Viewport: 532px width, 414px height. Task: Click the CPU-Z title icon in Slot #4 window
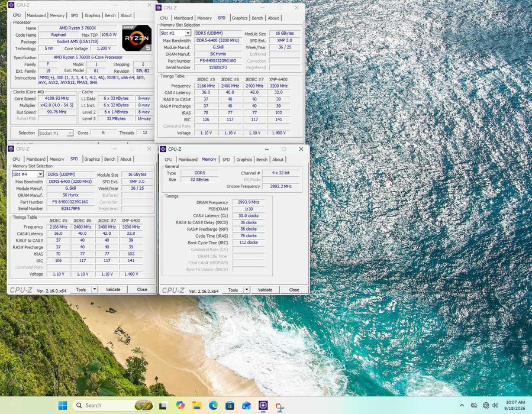click(x=11, y=149)
